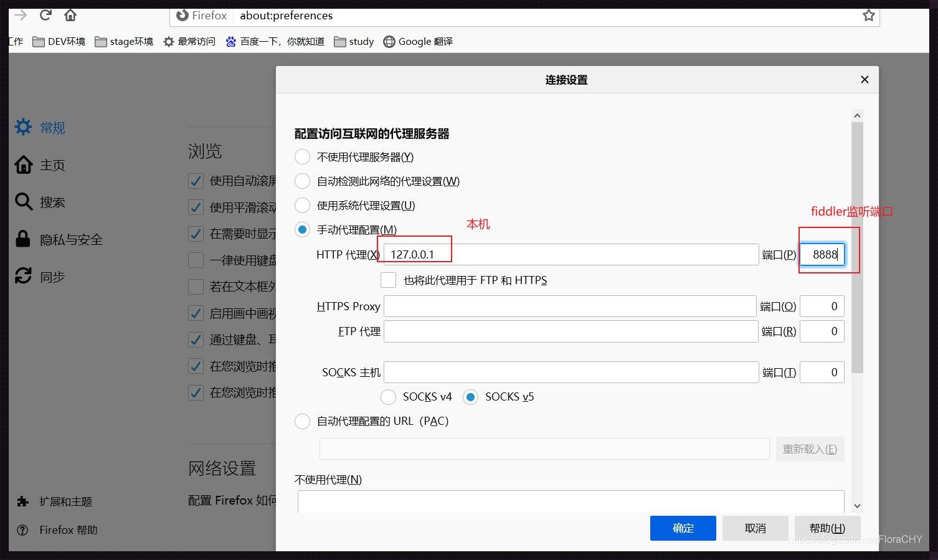
Task: Click the HTTPS Proxy address field
Action: click(x=570, y=306)
